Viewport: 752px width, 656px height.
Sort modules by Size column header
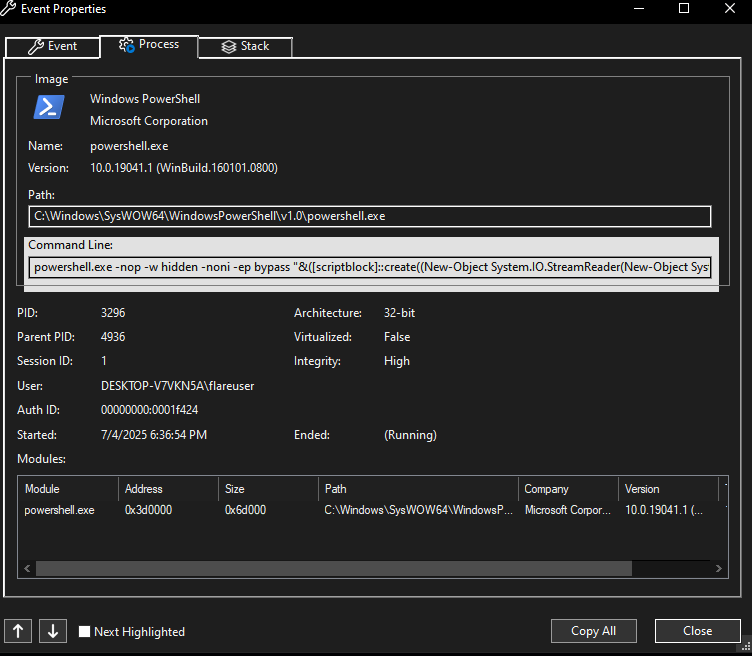(269, 489)
